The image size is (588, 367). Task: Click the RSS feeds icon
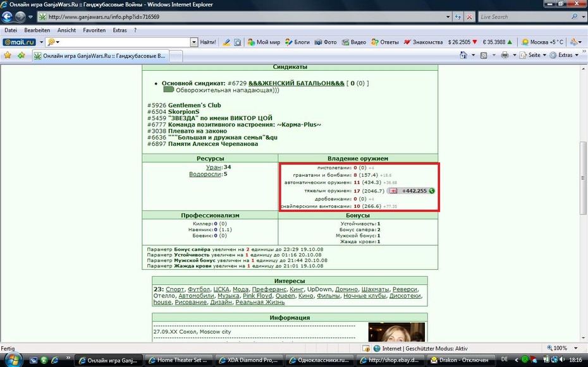tap(484, 55)
